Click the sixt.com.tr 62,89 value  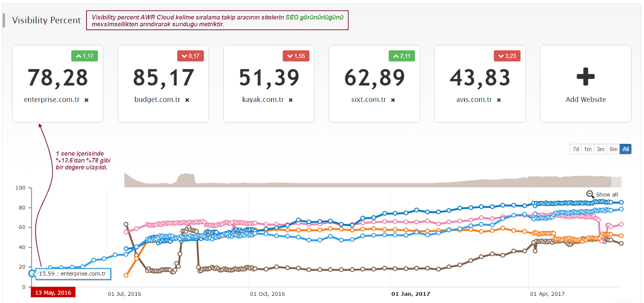tap(374, 78)
